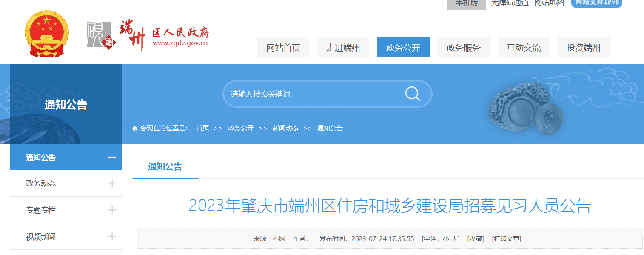Expand the 政务动态 sidebar section
The image size is (644, 255).
(x=112, y=183)
